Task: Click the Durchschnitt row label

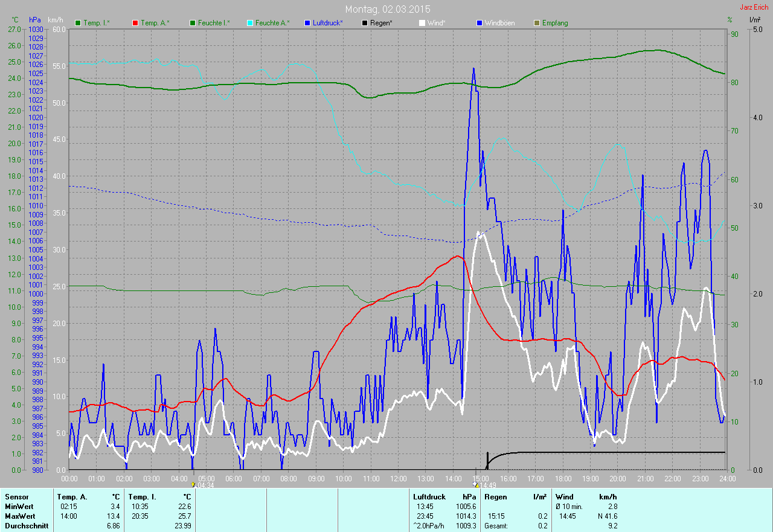Action: 25,526
